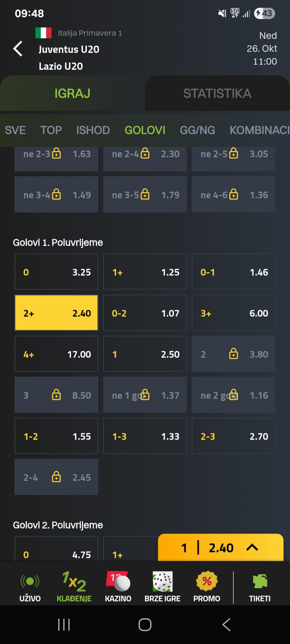This screenshot has height=644, width=290.
Task: Select the Ishod market tab
Action: tap(93, 130)
